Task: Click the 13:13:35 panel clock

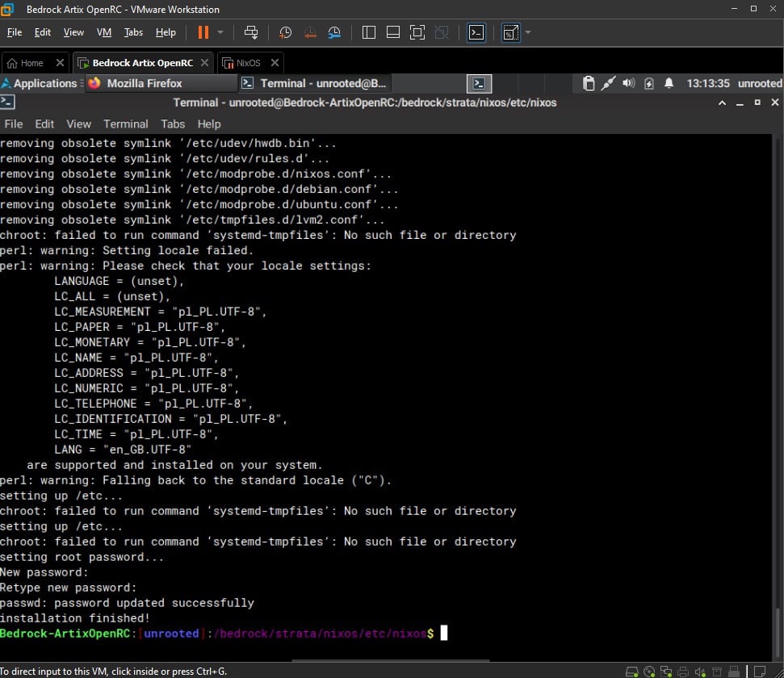Action: 708,83
